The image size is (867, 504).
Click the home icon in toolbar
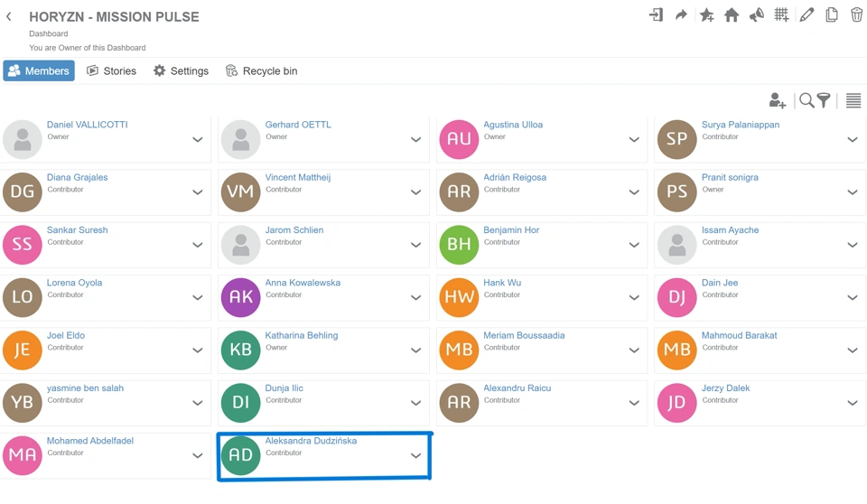[x=732, y=15]
